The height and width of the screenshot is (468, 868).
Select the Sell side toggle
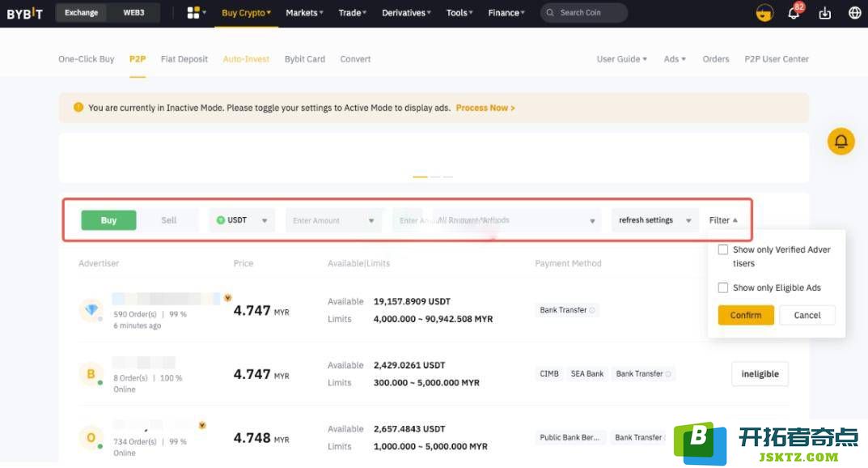click(168, 220)
